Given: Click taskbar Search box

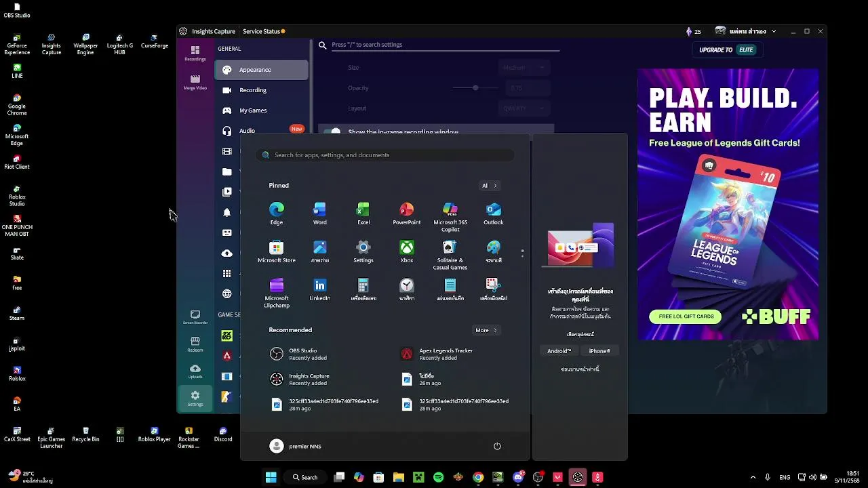Looking at the screenshot, I should pos(305,477).
